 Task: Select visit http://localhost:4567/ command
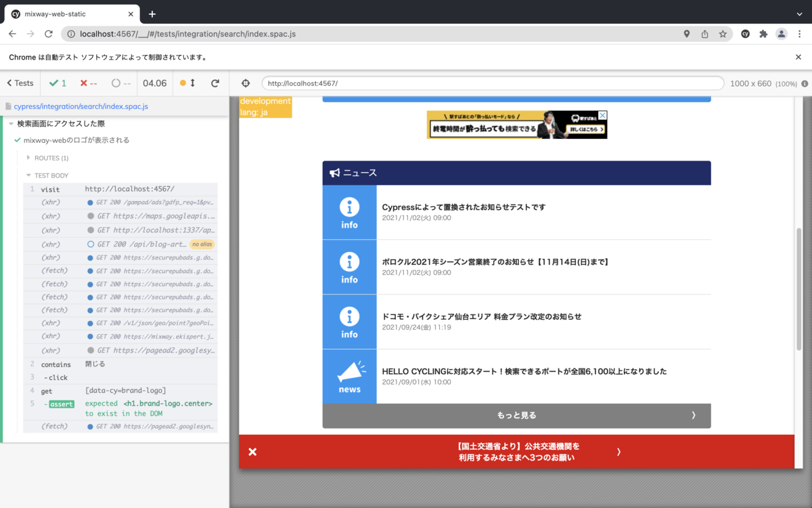coord(120,189)
